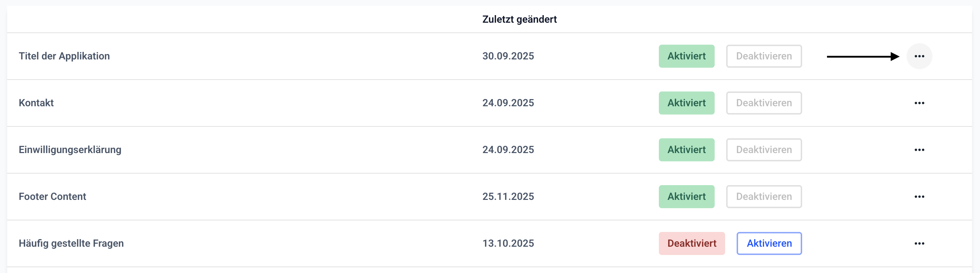Image resolution: width=980 pixels, height=273 pixels.
Task: Select the Titel der Applikation row title
Action: click(x=64, y=56)
